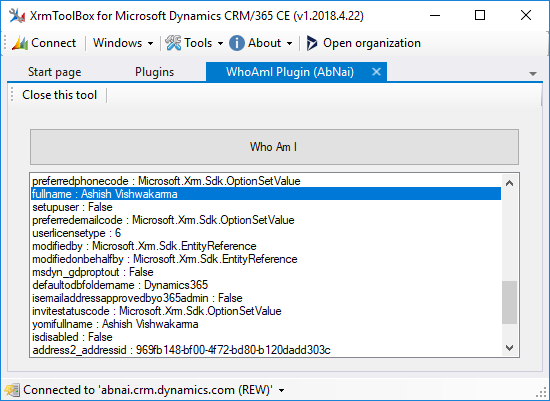
Task: Select the fullname : Ashish Vishwakarma row
Action: point(266,194)
